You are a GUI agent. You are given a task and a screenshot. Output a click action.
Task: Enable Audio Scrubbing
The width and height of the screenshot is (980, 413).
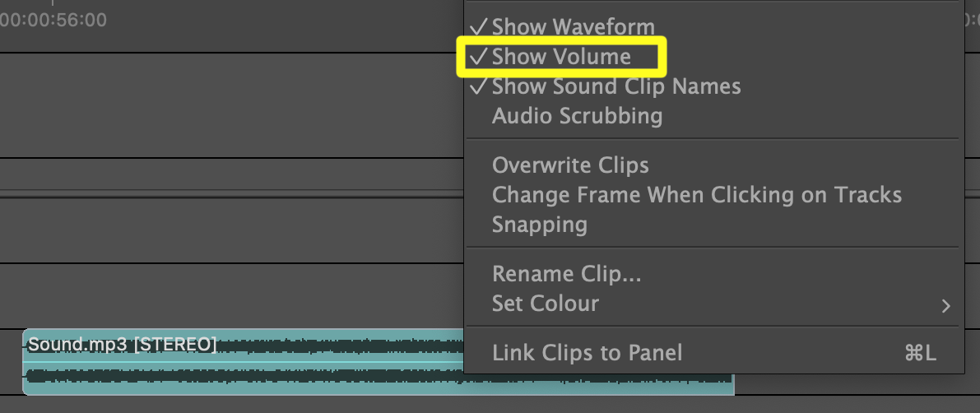(577, 116)
